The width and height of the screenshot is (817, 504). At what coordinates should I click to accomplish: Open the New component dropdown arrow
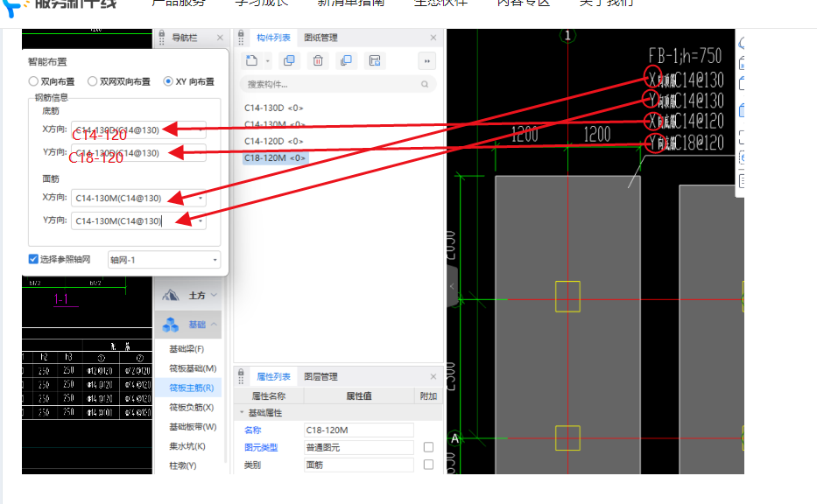[x=268, y=61]
